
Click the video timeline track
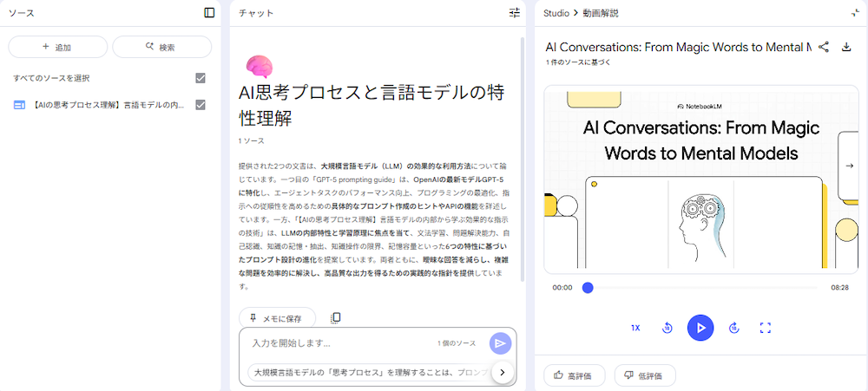[700, 288]
